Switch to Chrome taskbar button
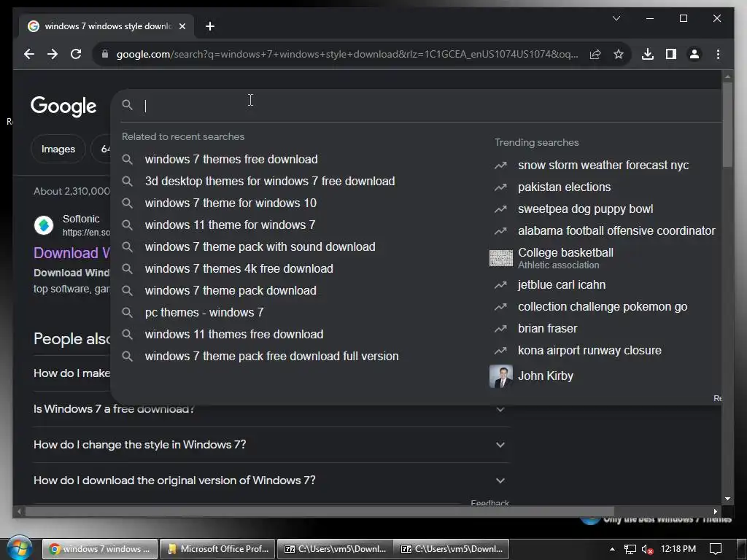Image resolution: width=747 pixels, height=560 pixels. tap(99, 549)
